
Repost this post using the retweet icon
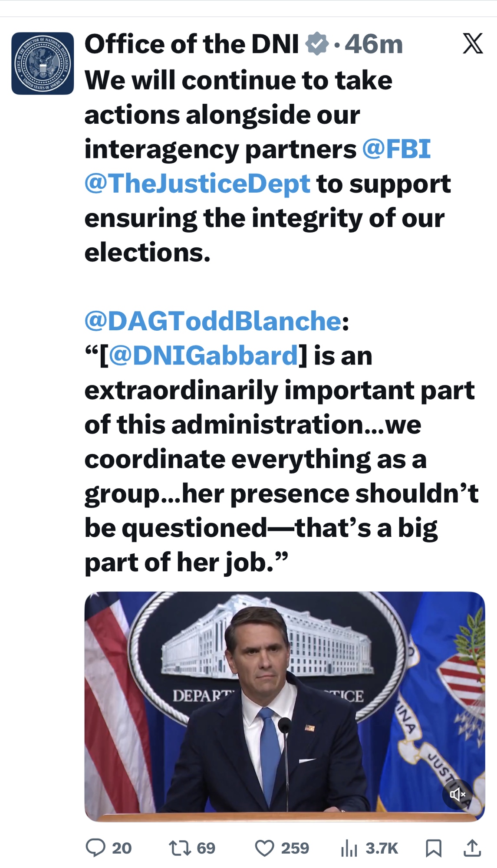[180, 848]
